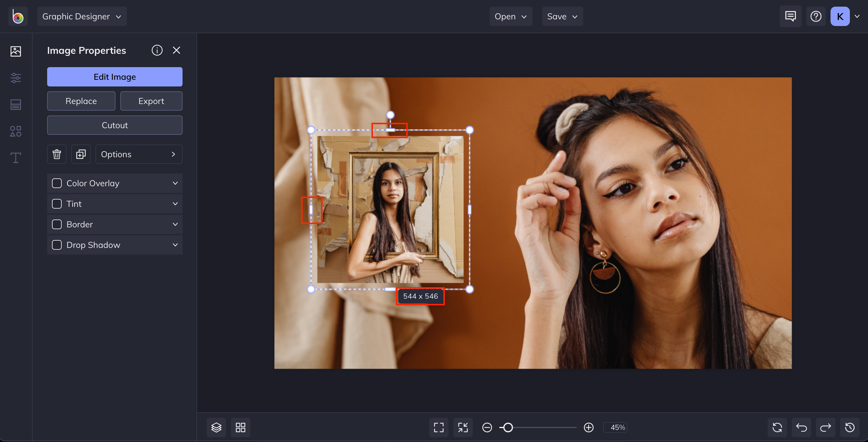Open the Edit adjustments sliders sidebar icon
The width and height of the screenshot is (868, 442).
15,78
